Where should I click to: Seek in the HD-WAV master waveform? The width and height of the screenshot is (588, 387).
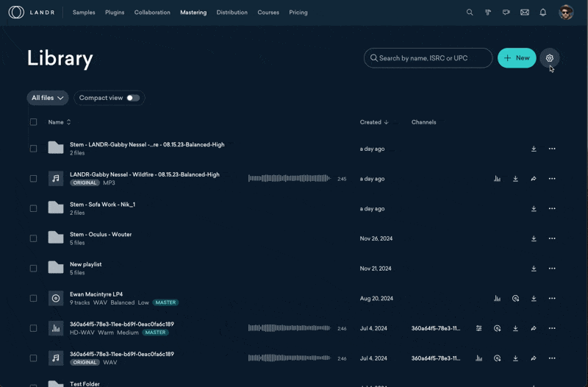(289, 328)
